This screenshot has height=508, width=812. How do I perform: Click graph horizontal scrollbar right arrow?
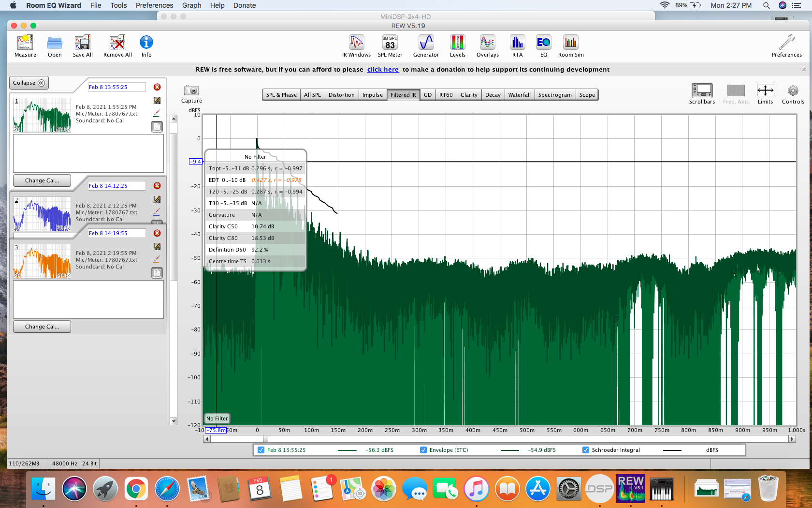point(792,439)
